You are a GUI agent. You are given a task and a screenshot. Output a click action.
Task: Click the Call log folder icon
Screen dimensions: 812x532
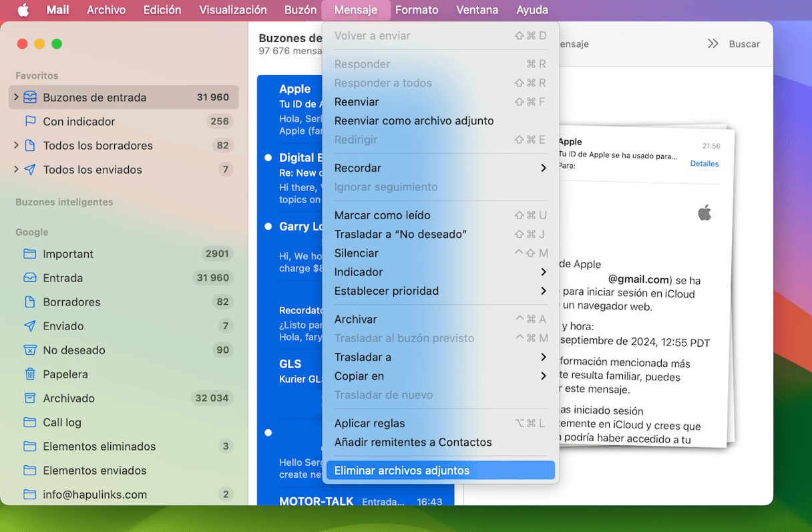pyautogui.click(x=29, y=422)
